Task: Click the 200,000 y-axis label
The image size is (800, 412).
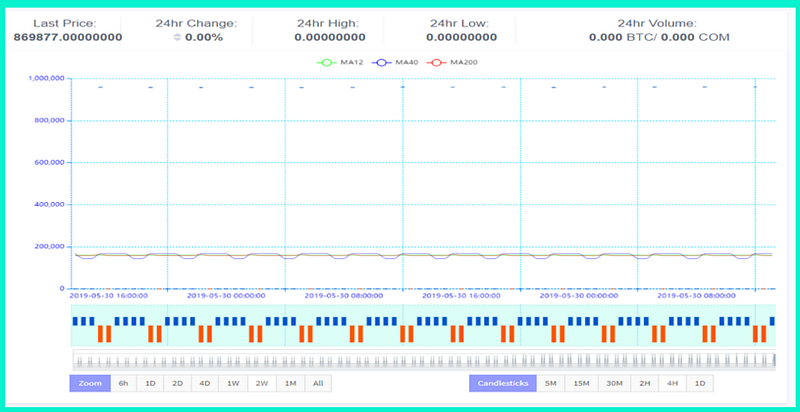Action: 48,247
